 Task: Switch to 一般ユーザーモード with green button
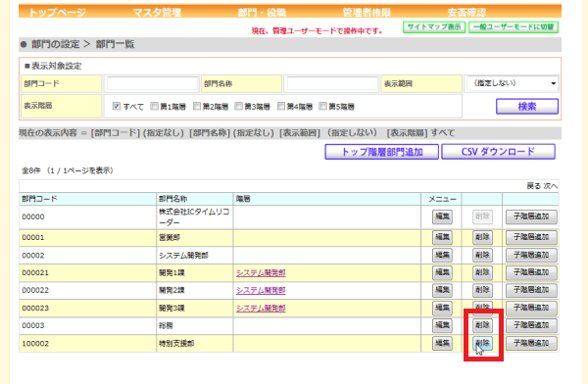pyautogui.click(x=514, y=27)
